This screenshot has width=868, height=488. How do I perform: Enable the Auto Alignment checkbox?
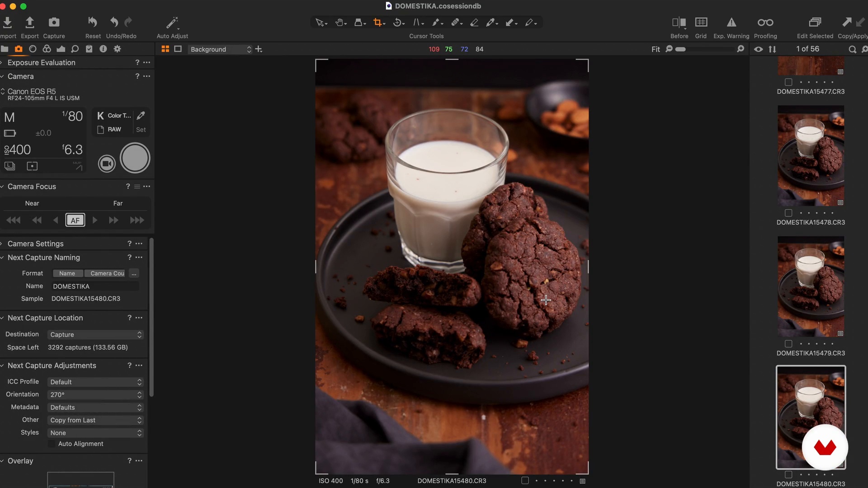tap(52, 444)
